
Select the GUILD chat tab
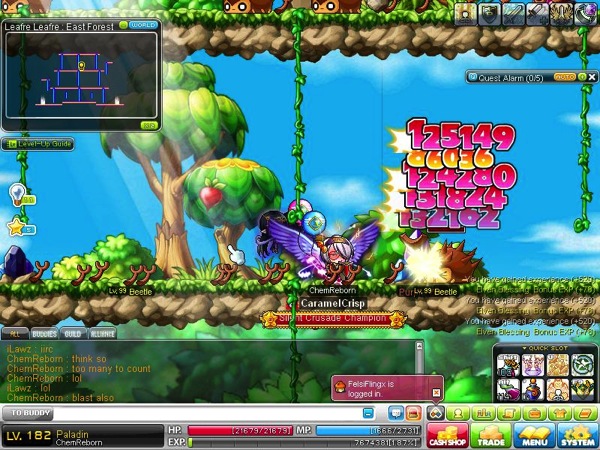73,334
